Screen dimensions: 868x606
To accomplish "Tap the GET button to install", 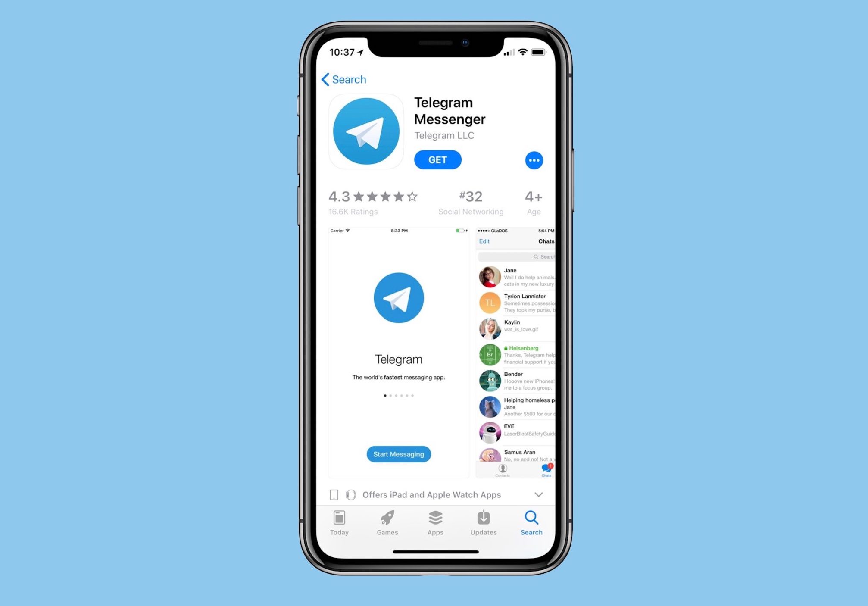I will click(x=438, y=159).
